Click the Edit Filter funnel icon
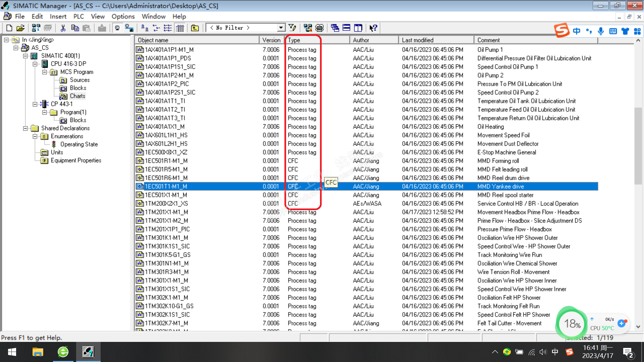 coord(292,28)
